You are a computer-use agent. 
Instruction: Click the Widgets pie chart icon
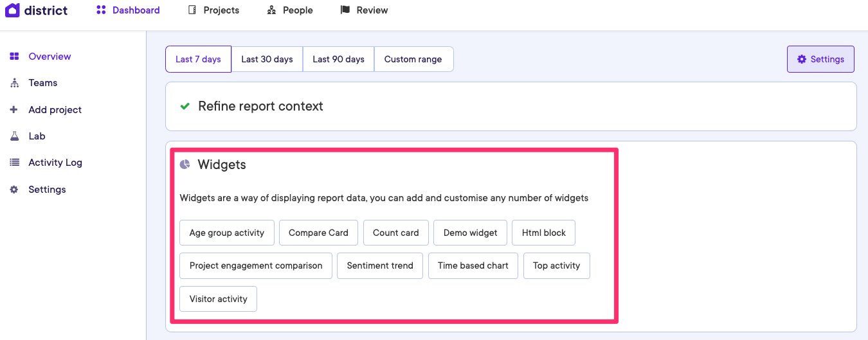pyautogui.click(x=185, y=165)
